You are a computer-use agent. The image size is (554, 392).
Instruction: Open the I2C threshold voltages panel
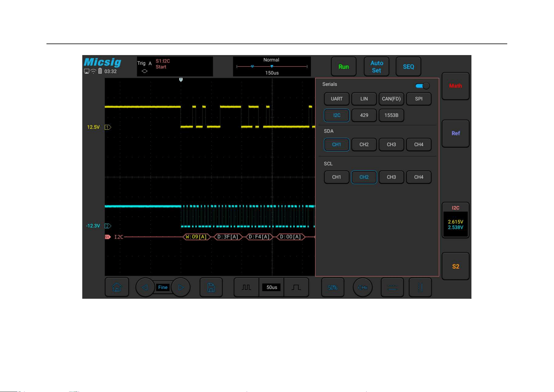point(455,220)
